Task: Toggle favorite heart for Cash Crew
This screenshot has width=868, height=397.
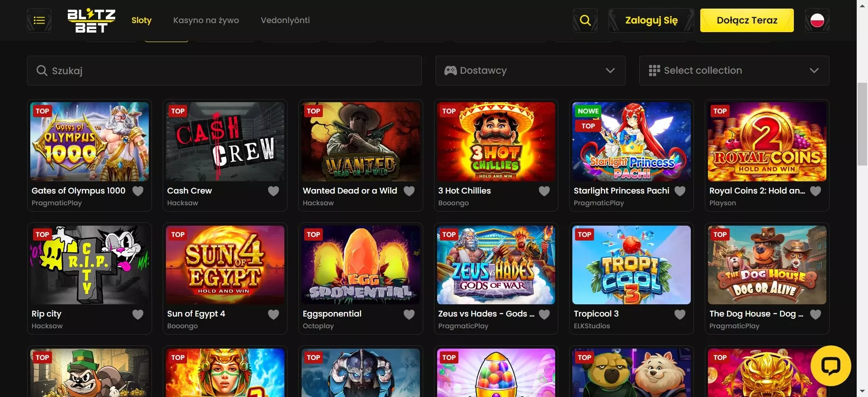Action: [274, 191]
